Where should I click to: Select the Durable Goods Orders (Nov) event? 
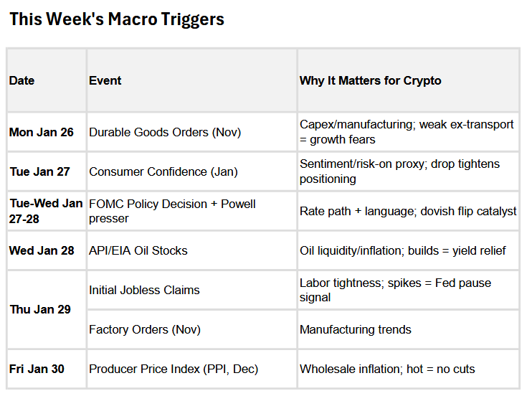[165, 132]
